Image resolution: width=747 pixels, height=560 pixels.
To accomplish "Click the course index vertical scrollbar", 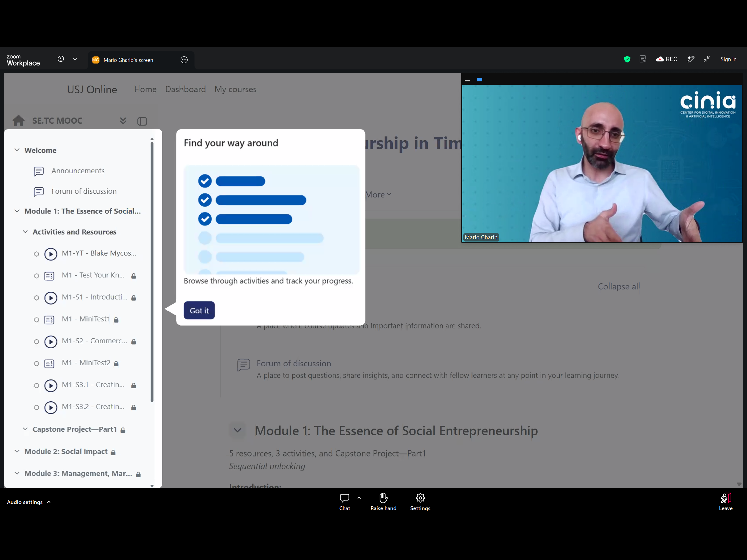I will click(152, 272).
